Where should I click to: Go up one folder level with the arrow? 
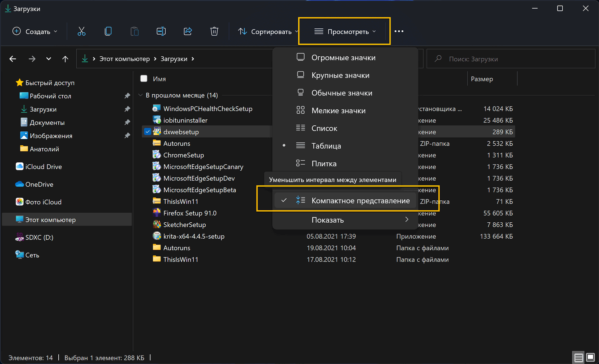[65, 59]
